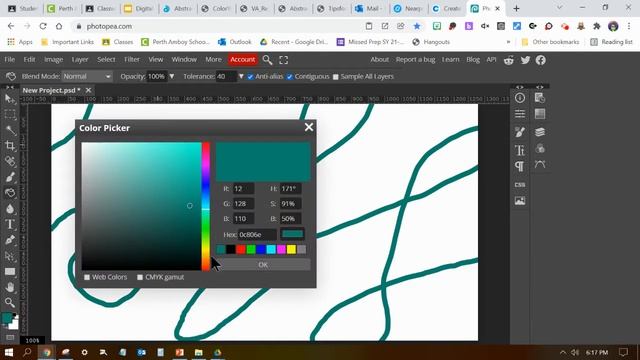Viewport: 640px width, 360px height.
Task: Open the Windows Start menu
Action: 9,352
